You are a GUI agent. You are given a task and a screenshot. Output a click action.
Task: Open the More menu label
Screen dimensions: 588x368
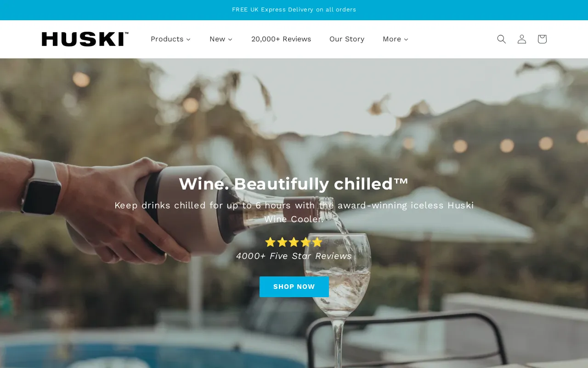coord(392,39)
